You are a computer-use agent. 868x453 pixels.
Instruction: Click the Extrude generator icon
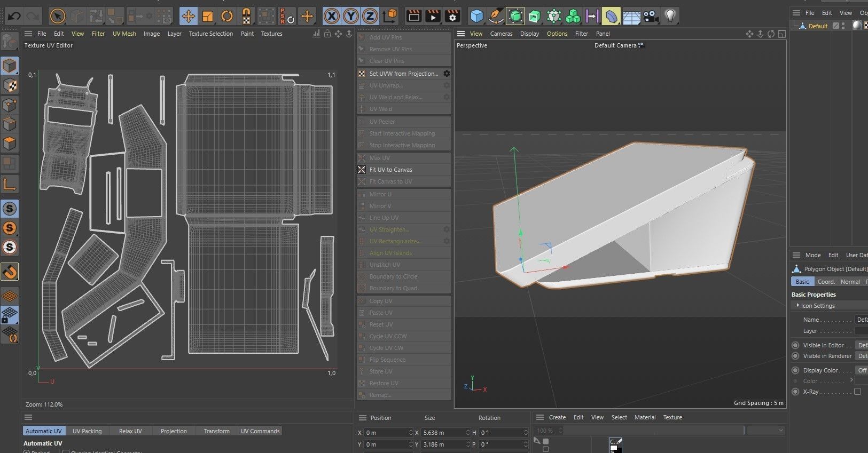coord(535,16)
